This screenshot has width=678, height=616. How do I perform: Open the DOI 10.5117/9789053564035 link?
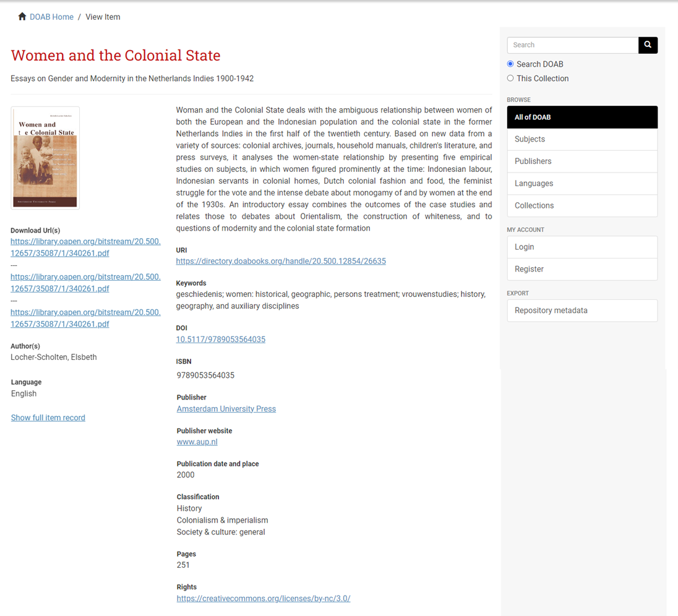221,340
